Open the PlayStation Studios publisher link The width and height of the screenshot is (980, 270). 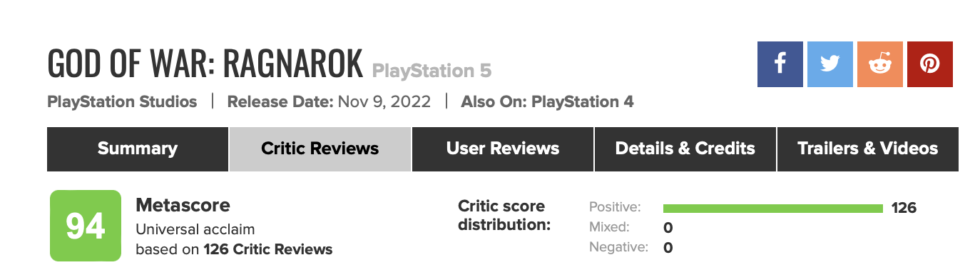122,102
